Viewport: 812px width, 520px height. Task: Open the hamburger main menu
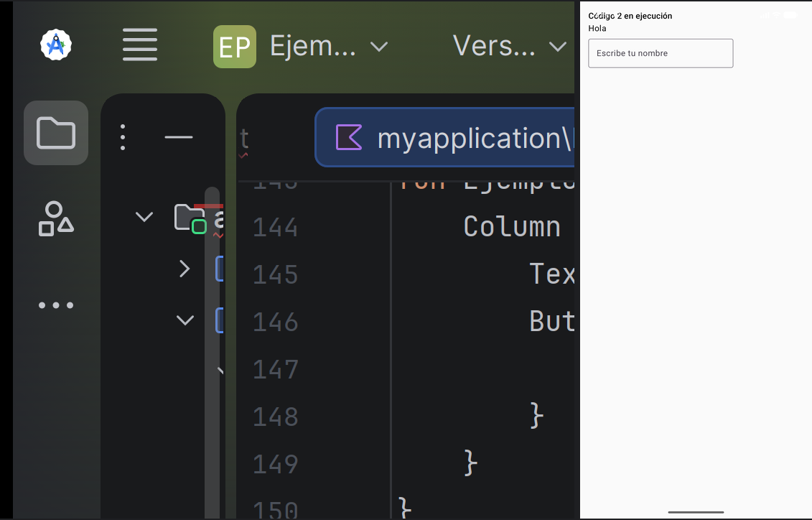[140, 45]
